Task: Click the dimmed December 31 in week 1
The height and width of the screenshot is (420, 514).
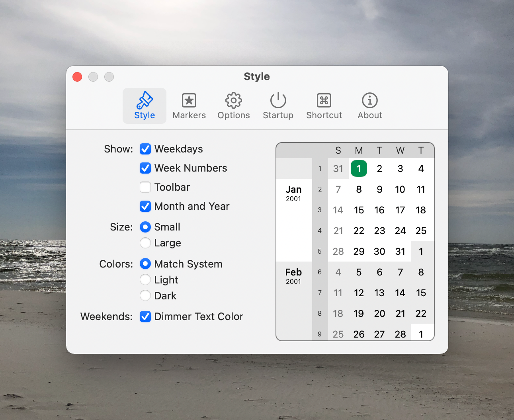Action: tap(338, 169)
